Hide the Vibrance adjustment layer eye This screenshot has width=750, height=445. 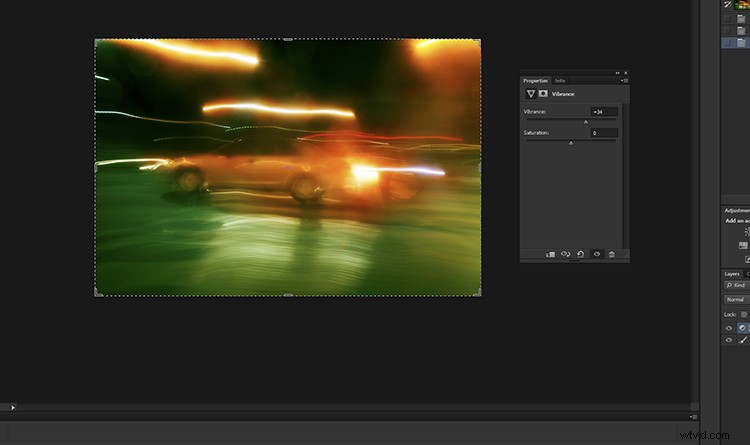tap(728, 328)
